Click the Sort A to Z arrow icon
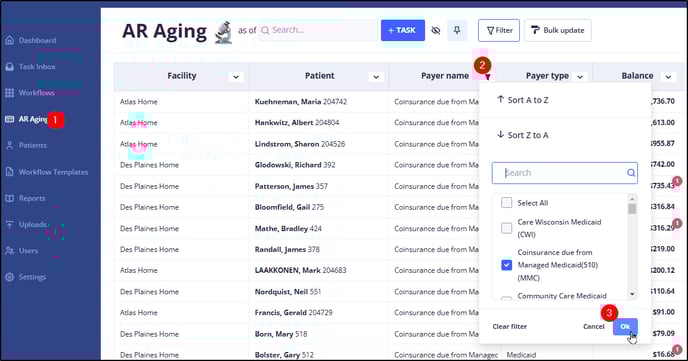 500,100
